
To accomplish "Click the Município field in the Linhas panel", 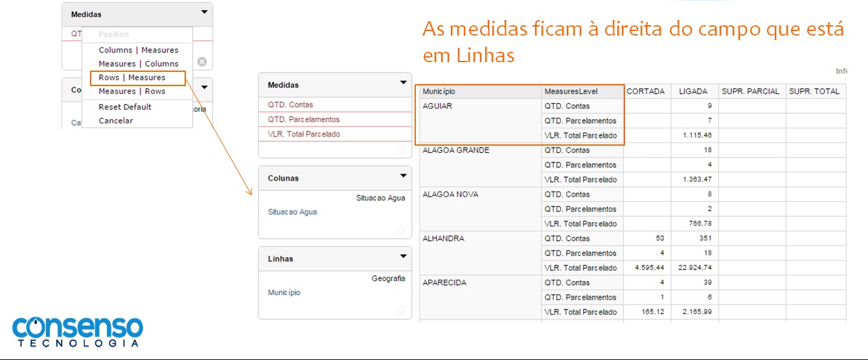I will click(x=284, y=292).
